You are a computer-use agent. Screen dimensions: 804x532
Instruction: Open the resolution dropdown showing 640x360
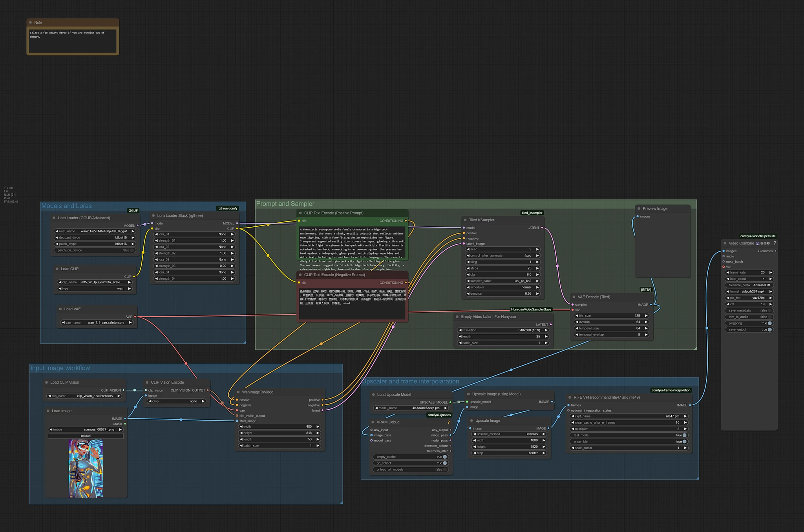pyautogui.click(x=503, y=330)
